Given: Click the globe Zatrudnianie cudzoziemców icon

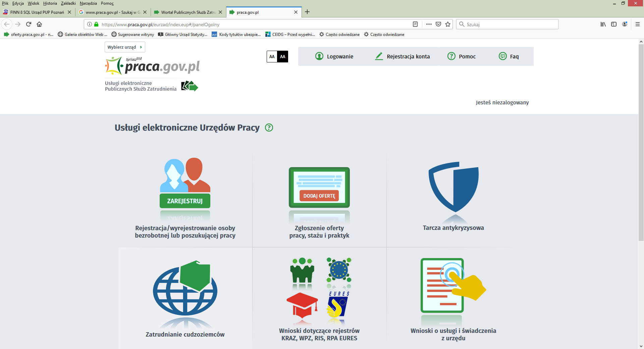Looking at the screenshot, I should pos(185,288).
